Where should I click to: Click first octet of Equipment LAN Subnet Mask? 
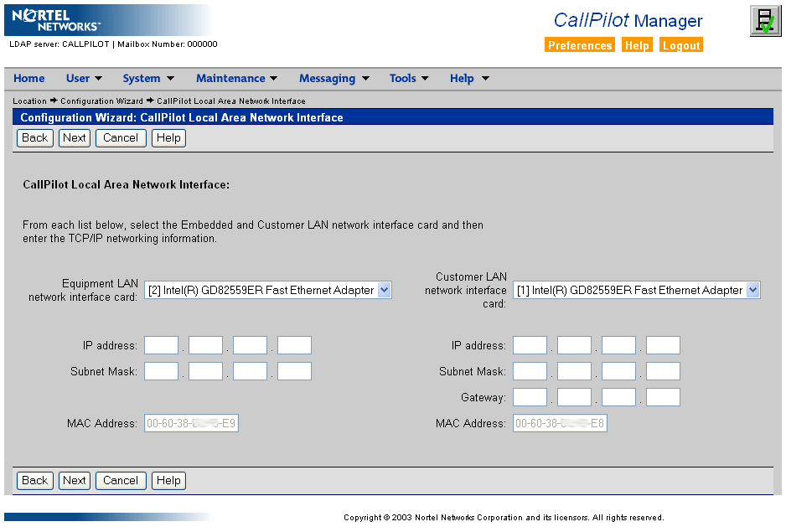coord(162,371)
